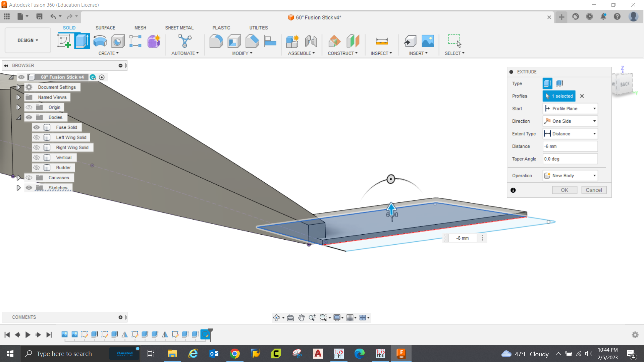Click the timeline play button
The width and height of the screenshot is (644, 362).
(x=28, y=335)
